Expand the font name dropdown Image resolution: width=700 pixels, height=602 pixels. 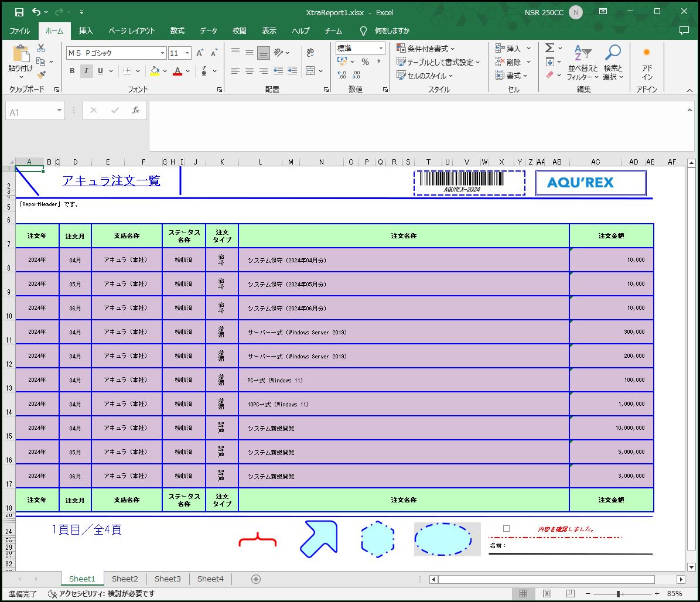click(162, 53)
